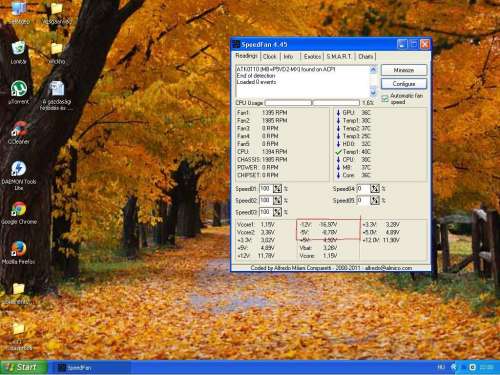Open Google Chrome desktop shortcut
This screenshot has width=500, height=375.
pos(19,213)
